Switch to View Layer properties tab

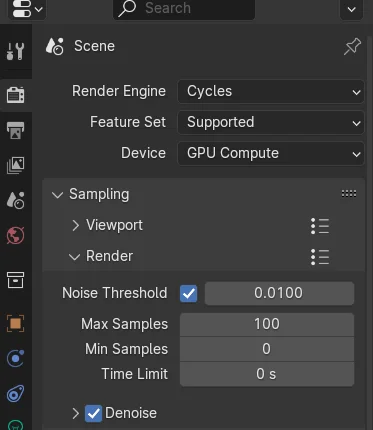pyautogui.click(x=15, y=165)
